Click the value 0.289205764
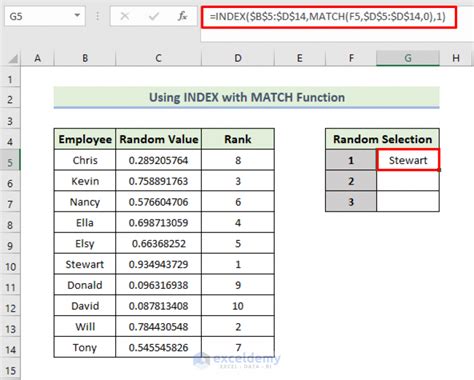This screenshot has height=380, width=474. pos(159,160)
